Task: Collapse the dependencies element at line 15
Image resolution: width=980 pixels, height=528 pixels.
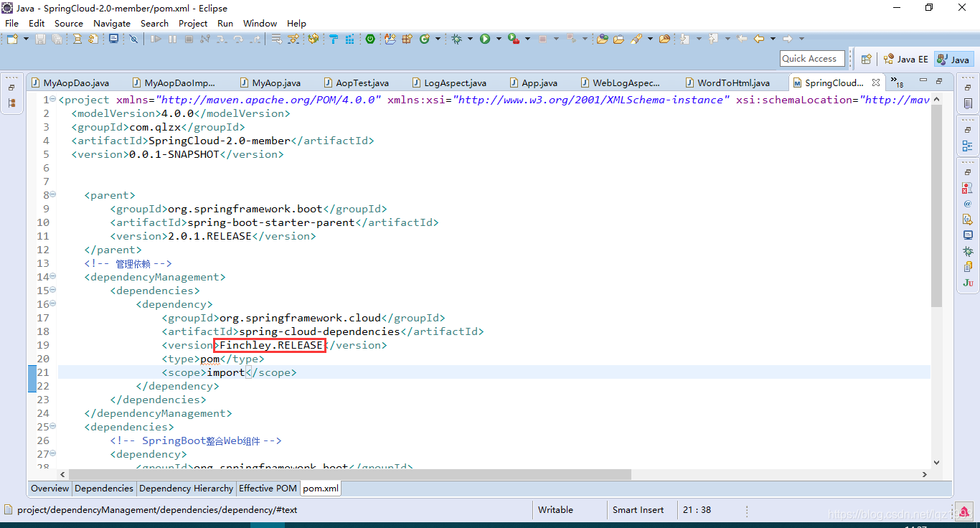Action: tap(53, 291)
